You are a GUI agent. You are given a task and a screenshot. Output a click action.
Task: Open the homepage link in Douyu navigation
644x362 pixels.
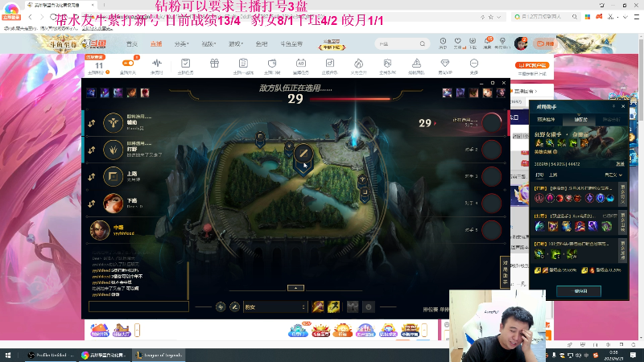coord(132,43)
